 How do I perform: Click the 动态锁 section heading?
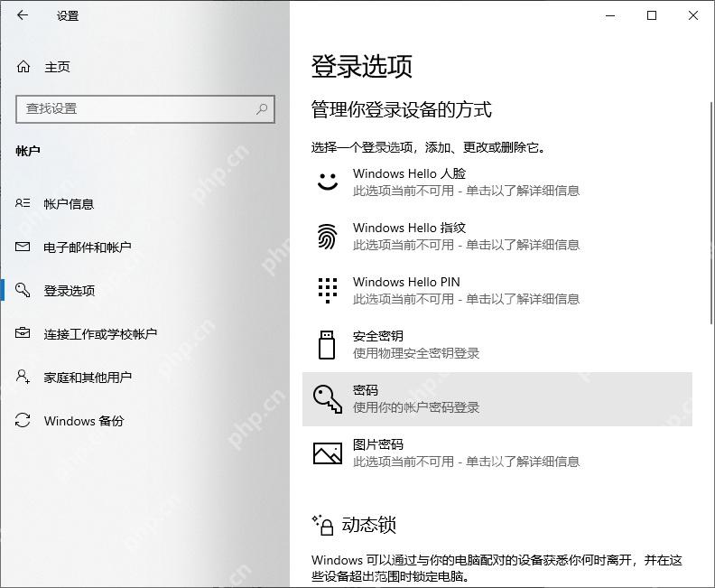pos(369,525)
